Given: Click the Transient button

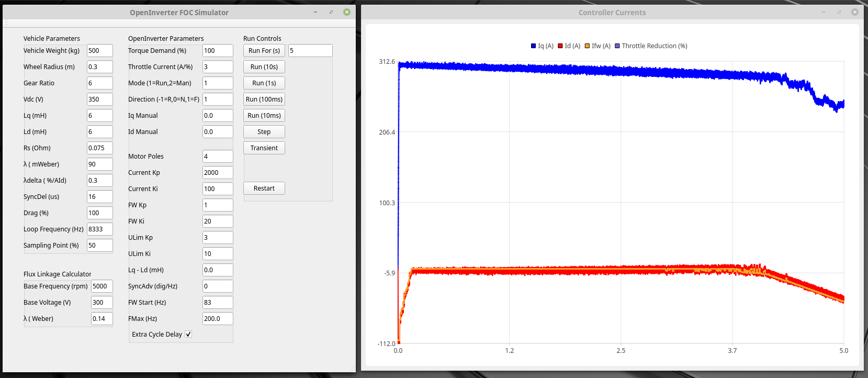Looking at the screenshot, I should [x=264, y=148].
